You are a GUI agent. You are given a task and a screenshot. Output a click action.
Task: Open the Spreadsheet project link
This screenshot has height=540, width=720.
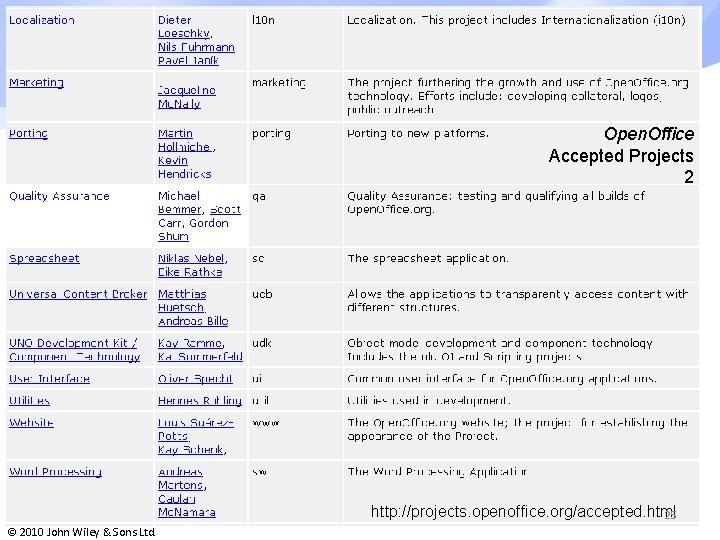coord(44,259)
